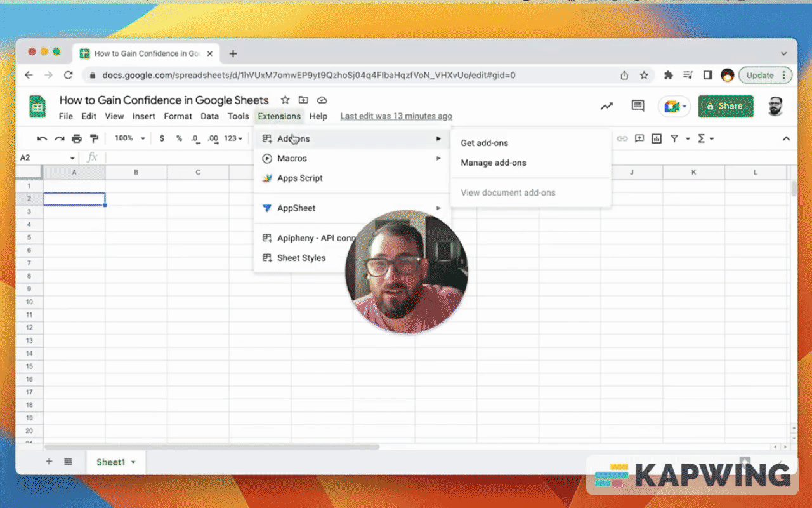Viewport: 812px width, 508px height.
Task: Check the cloud document status icon
Action: 322,100
